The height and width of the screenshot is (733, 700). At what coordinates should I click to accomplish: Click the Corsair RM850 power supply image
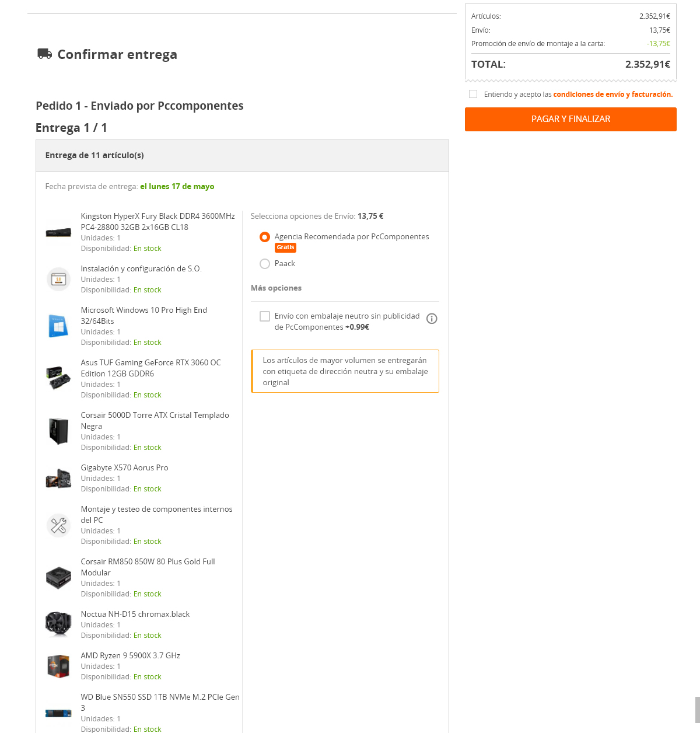tap(58, 578)
